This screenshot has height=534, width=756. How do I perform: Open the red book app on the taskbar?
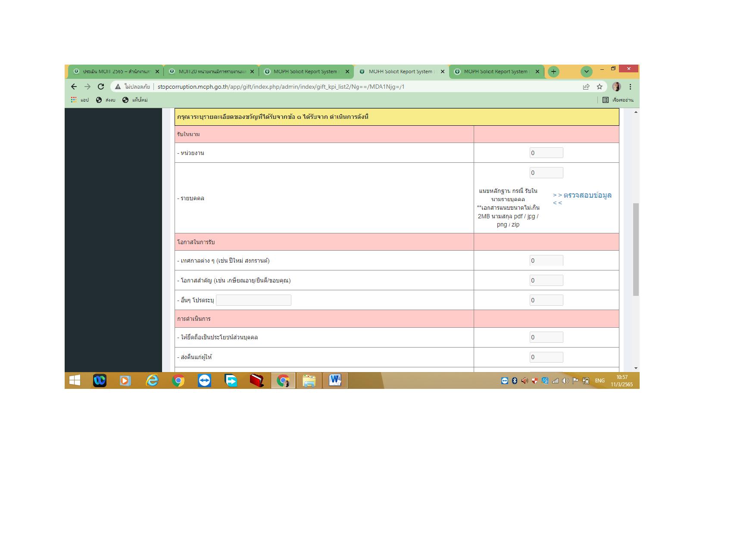[x=257, y=380]
